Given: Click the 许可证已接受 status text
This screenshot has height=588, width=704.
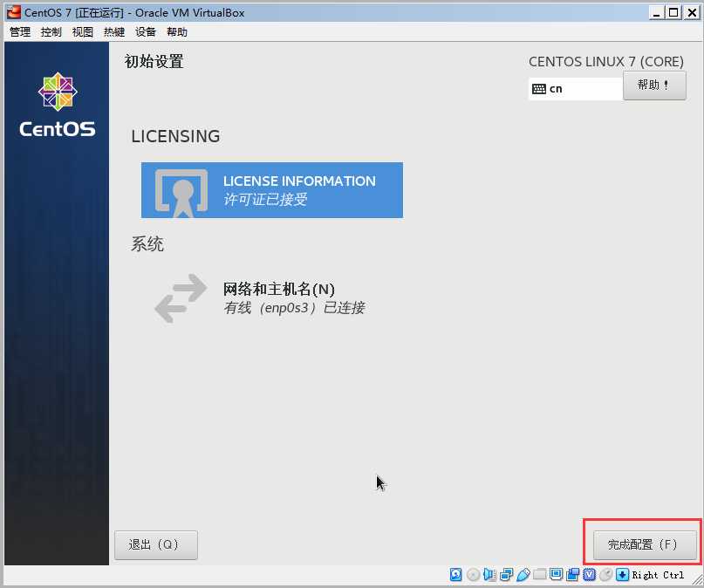Looking at the screenshot, I should coord(265,199).
